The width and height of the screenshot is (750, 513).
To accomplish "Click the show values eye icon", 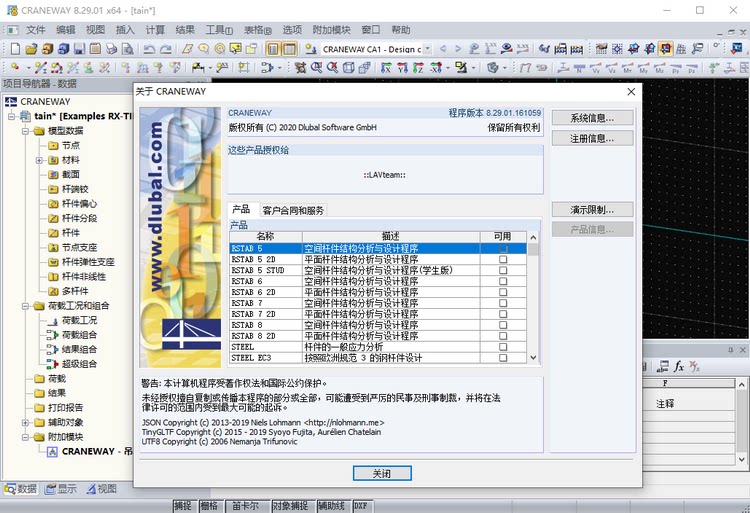I will (507, 49).
